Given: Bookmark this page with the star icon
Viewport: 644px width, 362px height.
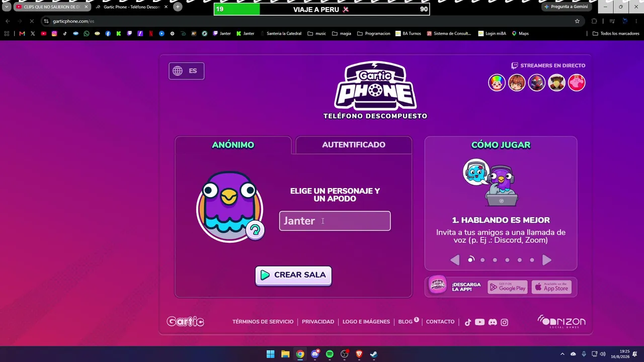Looking at the screenshot, I should [x=577, y=21].
